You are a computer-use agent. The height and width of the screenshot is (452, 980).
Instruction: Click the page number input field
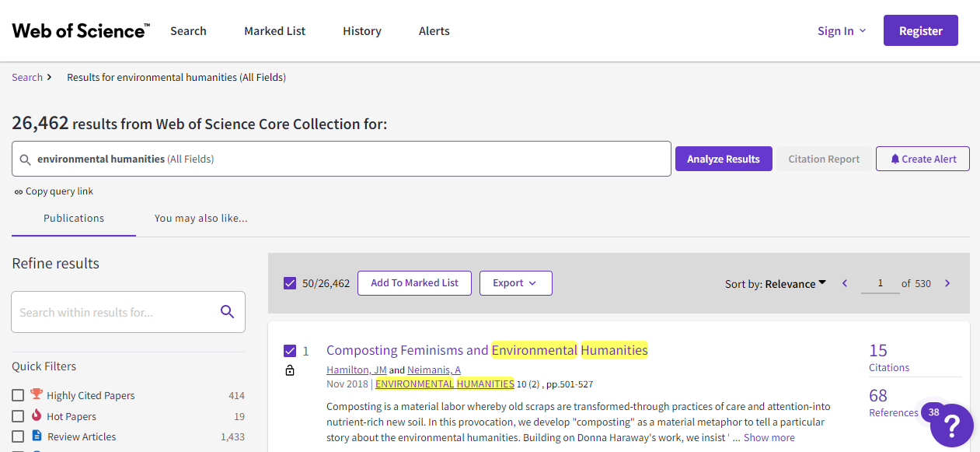[x=880, y=284]
